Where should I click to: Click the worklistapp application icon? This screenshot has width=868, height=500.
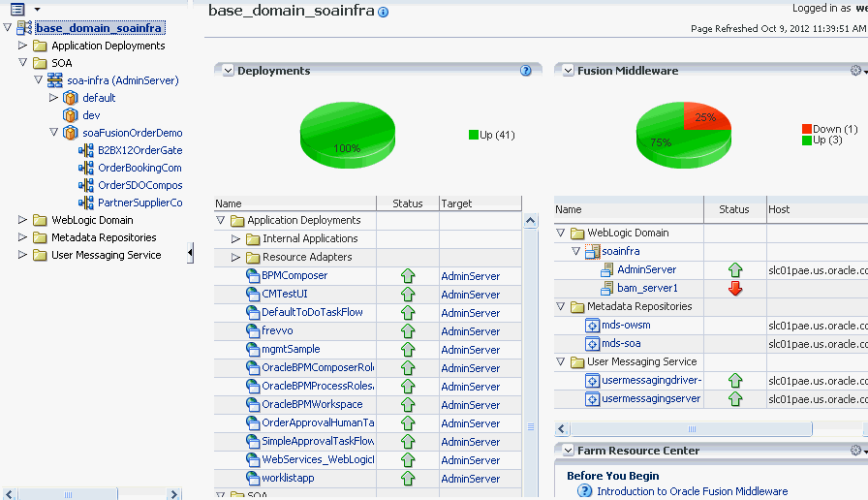[253, 478]
